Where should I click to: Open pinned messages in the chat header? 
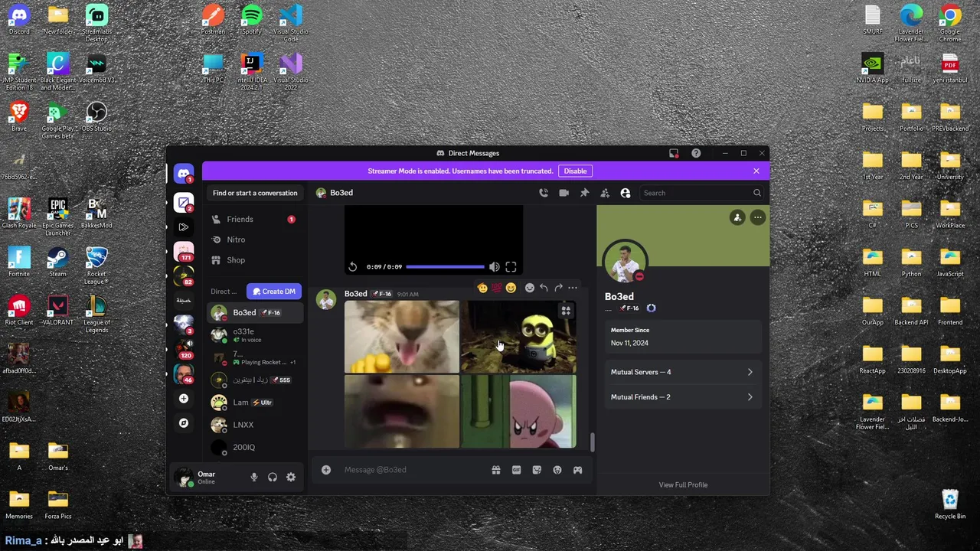(x=584, y=193)
